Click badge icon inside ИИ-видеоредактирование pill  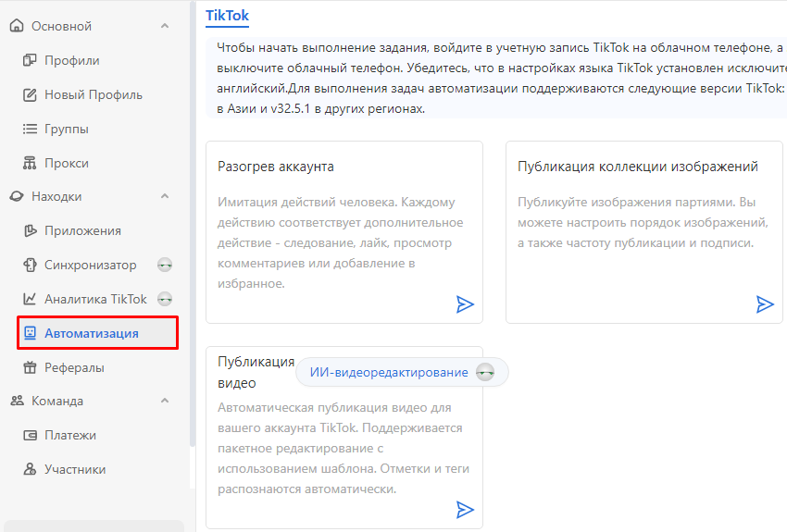485,372
